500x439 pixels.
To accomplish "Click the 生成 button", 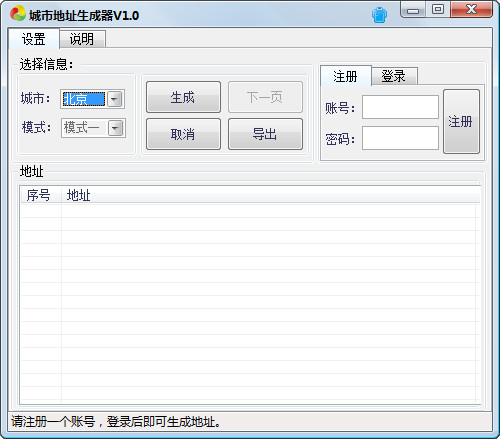I will [x=183, y=97].
